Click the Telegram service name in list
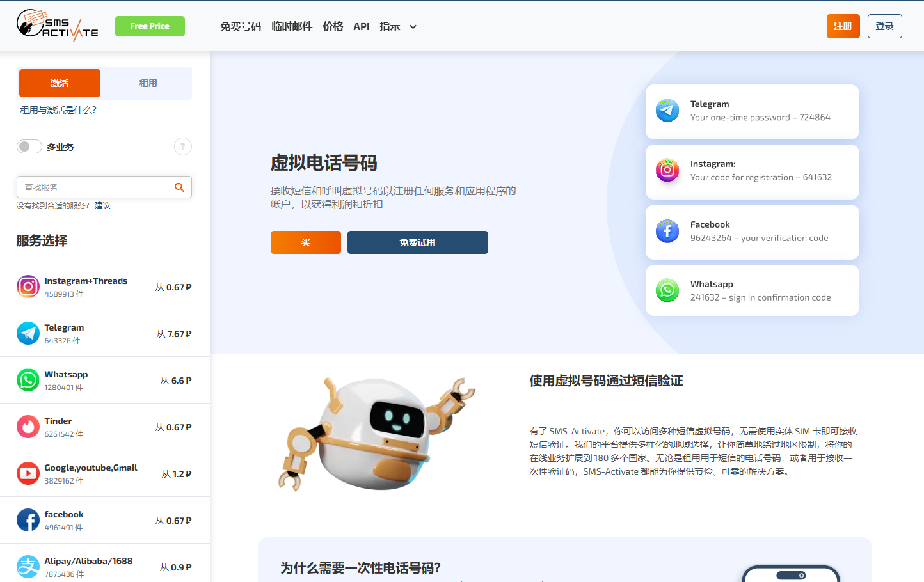924x582 pixels. pyautogui.click(x=64, y=327)
